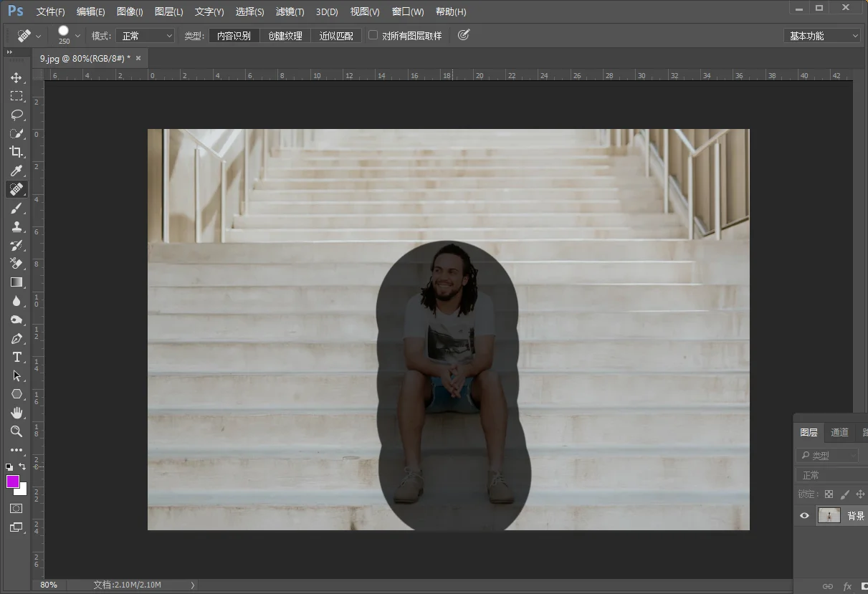Select the Hand tool

click(x=16, y=413)
